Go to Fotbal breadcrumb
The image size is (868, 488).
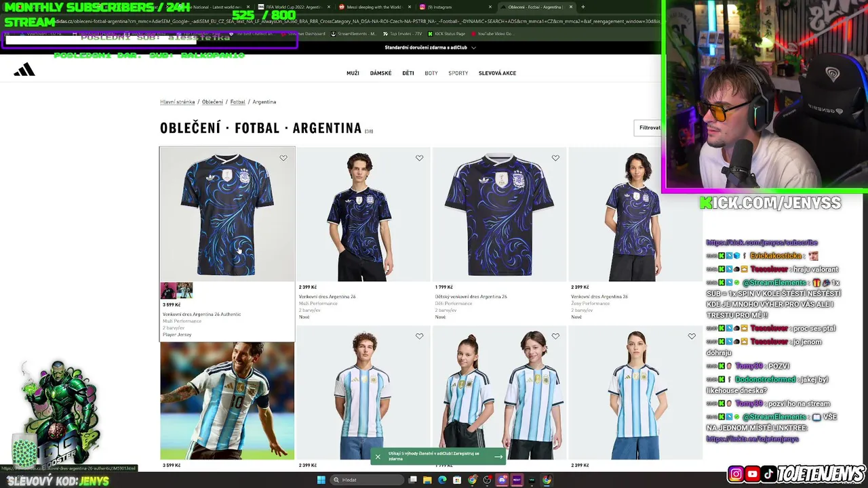coord(237,102)
